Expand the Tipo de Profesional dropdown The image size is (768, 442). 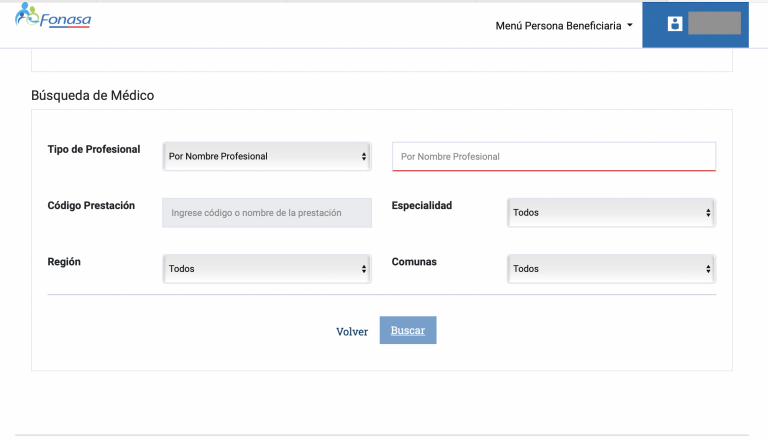266,156
